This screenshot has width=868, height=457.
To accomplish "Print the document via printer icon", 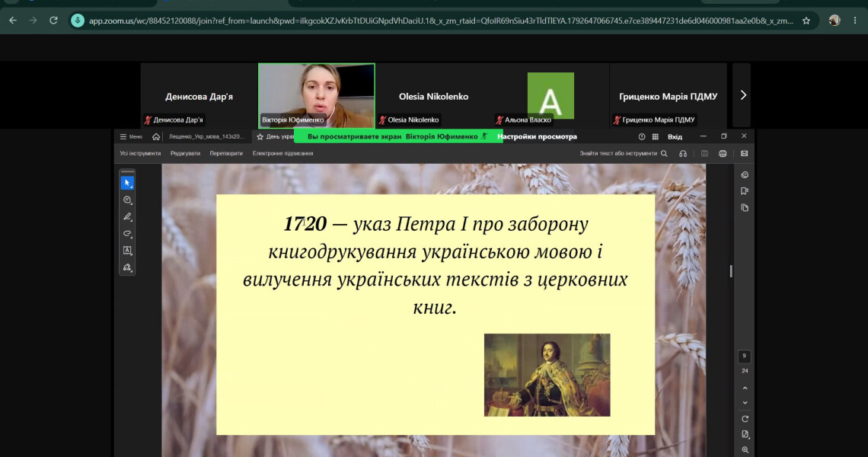I will pyautogui.click(x=723, y=153).
